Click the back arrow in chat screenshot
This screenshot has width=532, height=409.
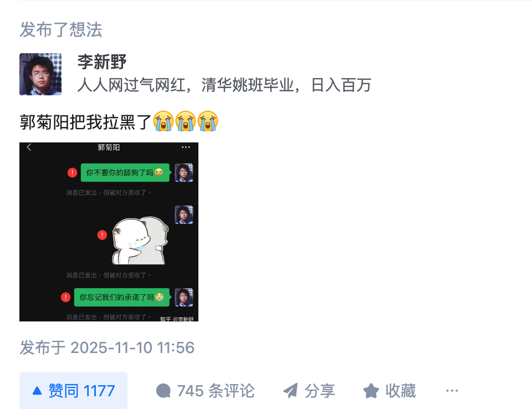(x=29, y=147)
